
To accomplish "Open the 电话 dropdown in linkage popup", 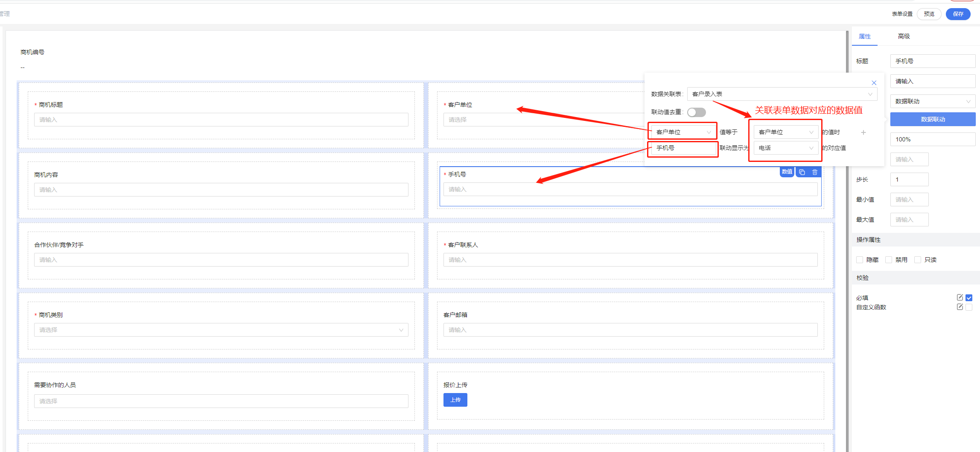I will 786,148.
